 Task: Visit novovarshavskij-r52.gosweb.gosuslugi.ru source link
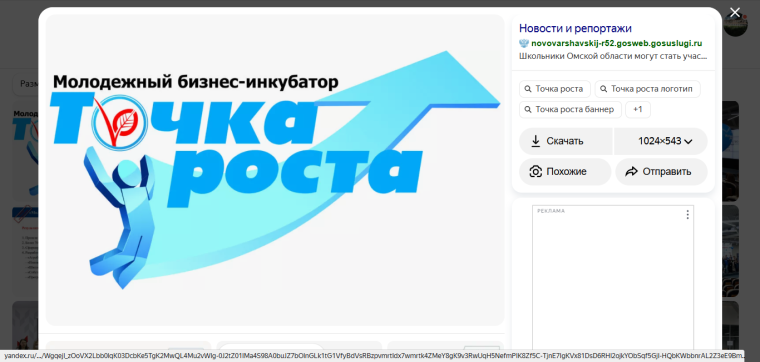tap(617, 43)
